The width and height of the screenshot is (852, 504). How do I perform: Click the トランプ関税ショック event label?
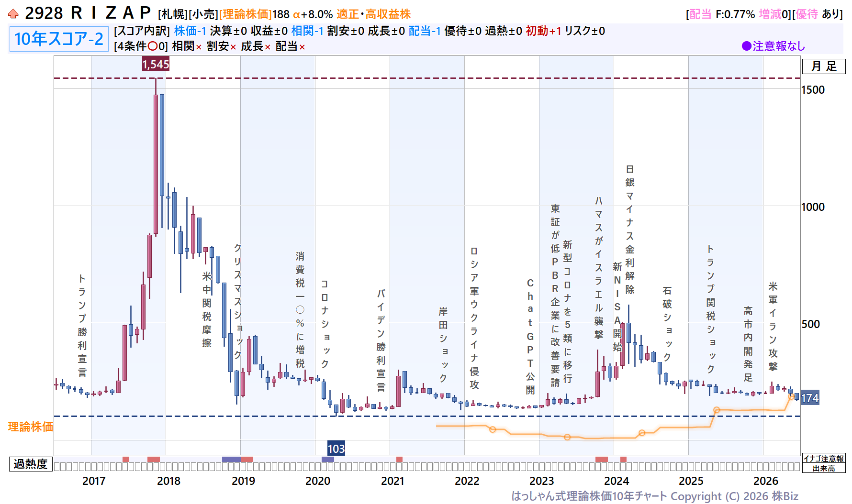pos(711,309)
